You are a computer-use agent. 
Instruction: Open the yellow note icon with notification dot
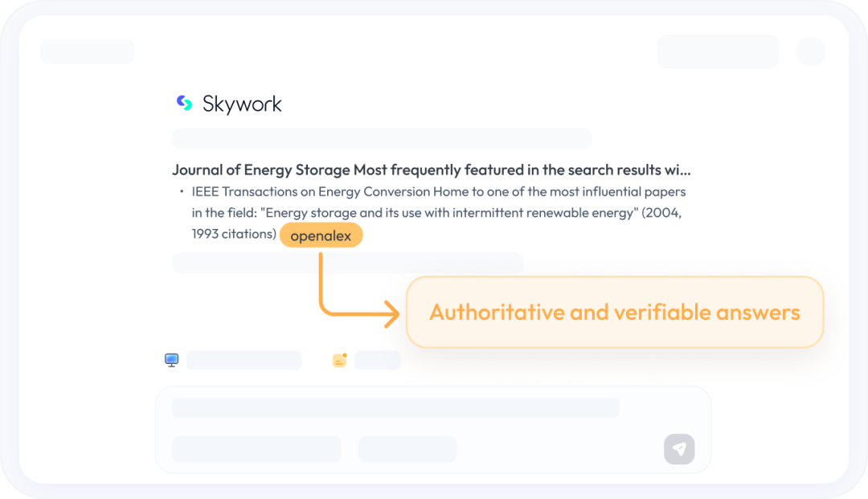[x=339, y=360]
